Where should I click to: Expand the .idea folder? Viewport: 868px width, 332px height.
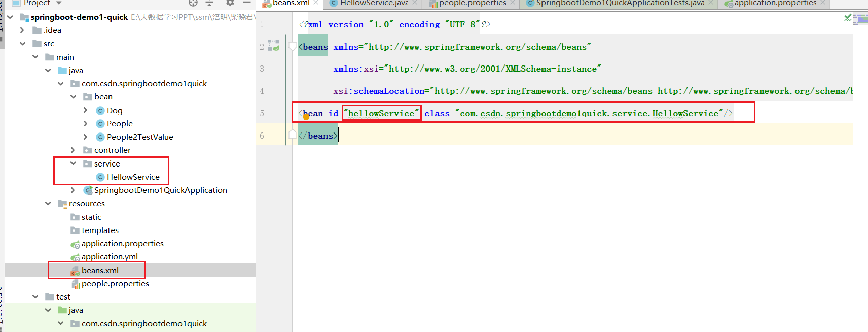[22, 30]
